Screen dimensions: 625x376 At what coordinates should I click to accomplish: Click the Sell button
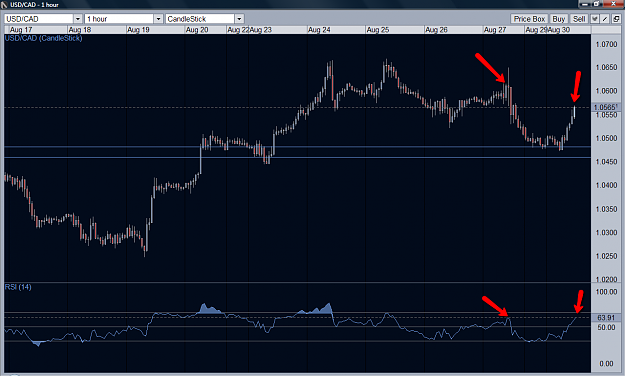[x=579, y=19]
